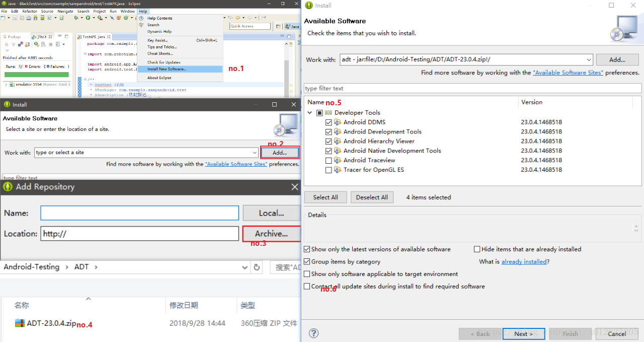
Task: Toggle Show only the latest versions checkbox
Action: [x=307, y=249]
